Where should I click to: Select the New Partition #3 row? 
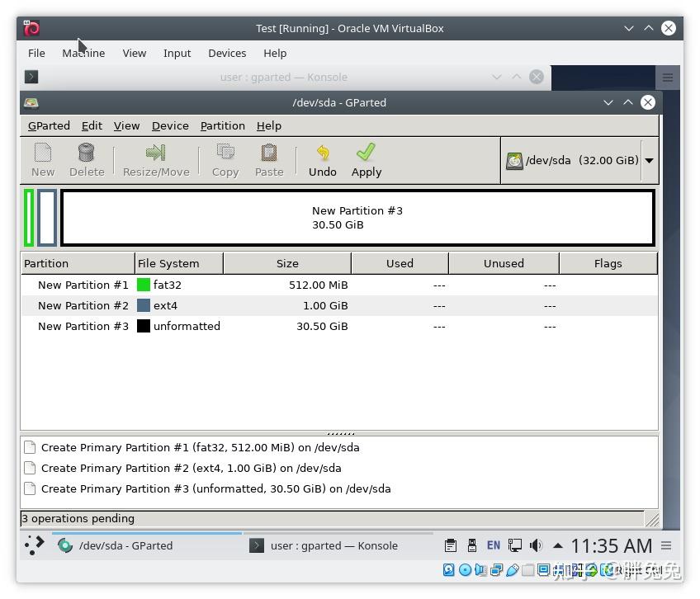(339, 326)
